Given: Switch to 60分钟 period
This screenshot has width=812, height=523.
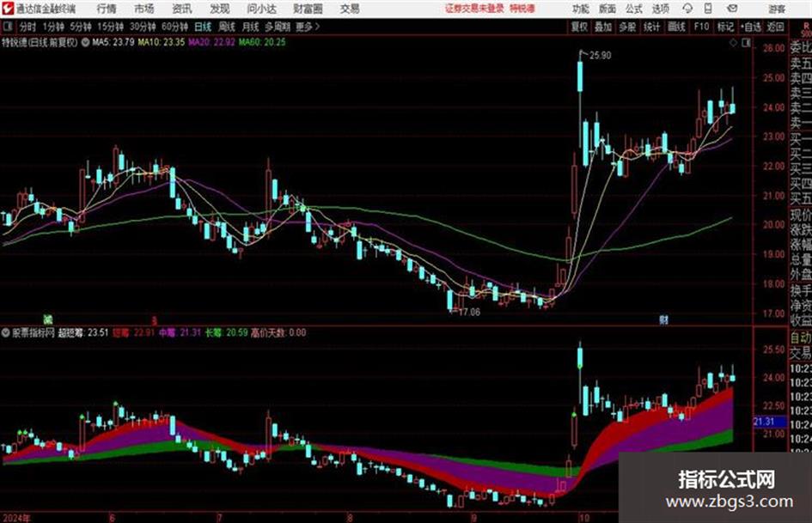Looking at the screenshot, I should (174, 27).
